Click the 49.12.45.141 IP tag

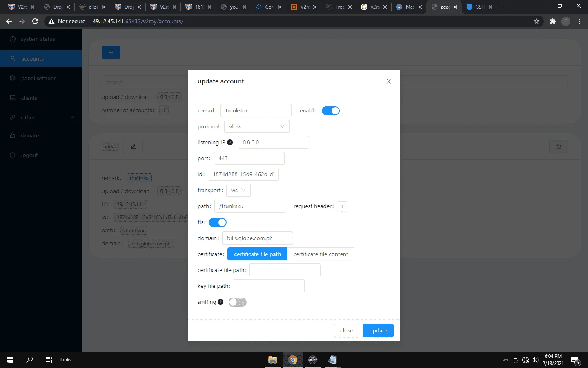[130, 204]
